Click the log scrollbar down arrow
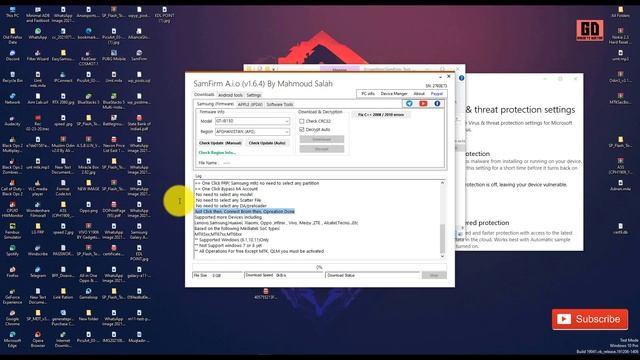This screenshot has width=640, height=360. tap(442, 256)
